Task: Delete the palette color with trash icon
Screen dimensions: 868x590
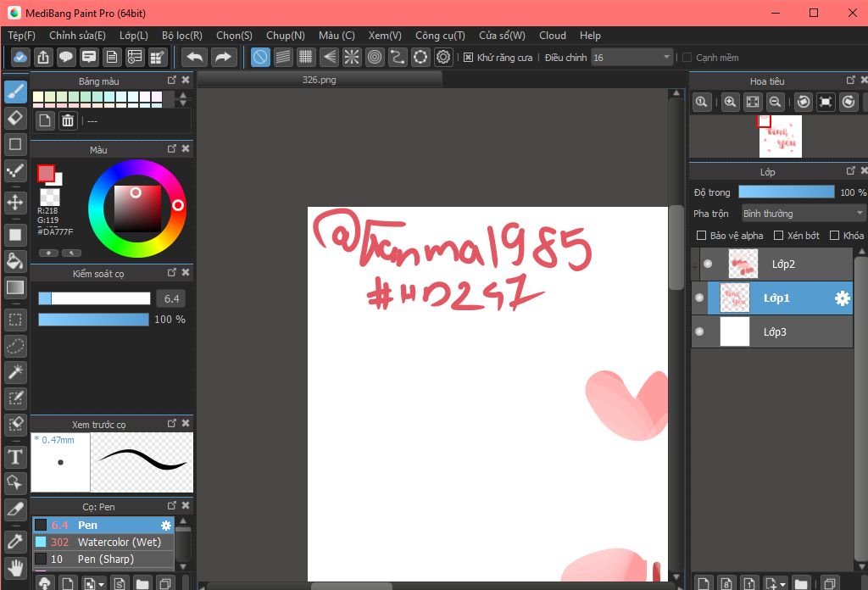Action: (68, 120)
